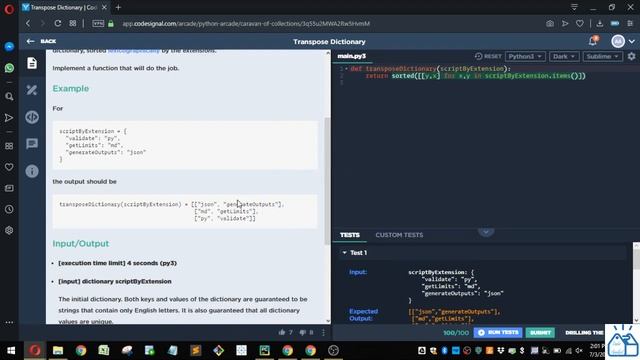640x360 pixels.
Task: Collapse the Test 1 expander
Action: [344, 253]
